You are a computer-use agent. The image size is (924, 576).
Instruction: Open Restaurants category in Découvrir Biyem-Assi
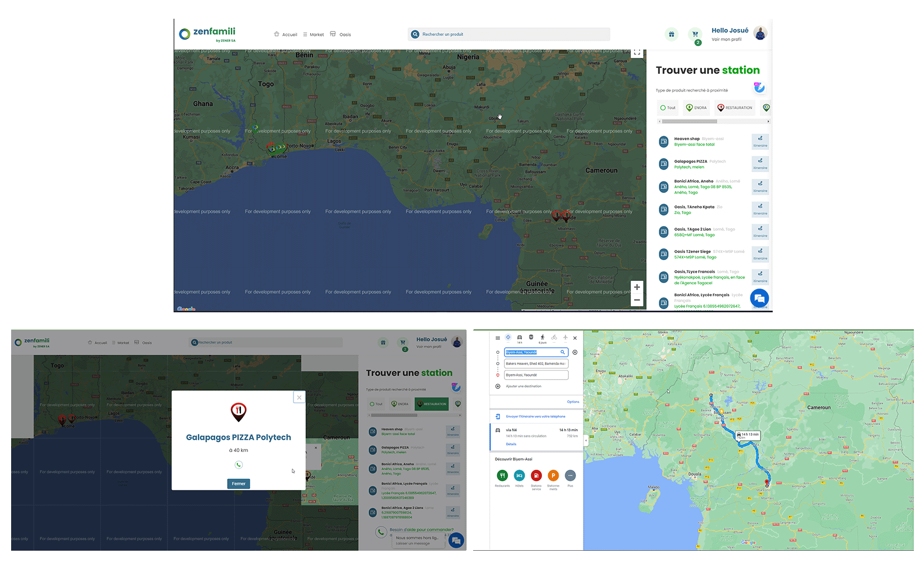[x=502, y=475]
